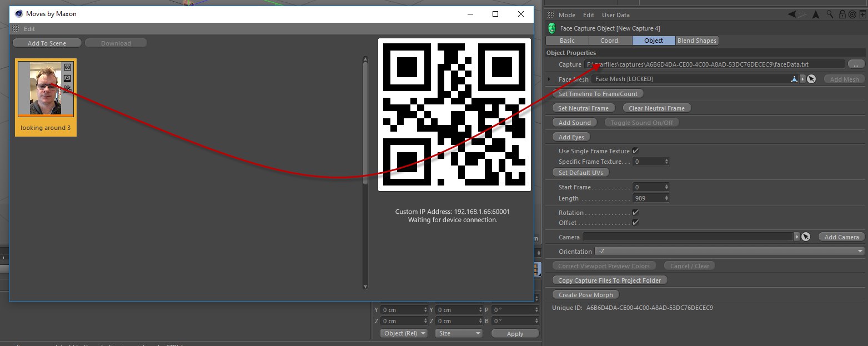Open the Edit menu in Moves by Maxon window
868x346 pixels.
click(29, 29)
